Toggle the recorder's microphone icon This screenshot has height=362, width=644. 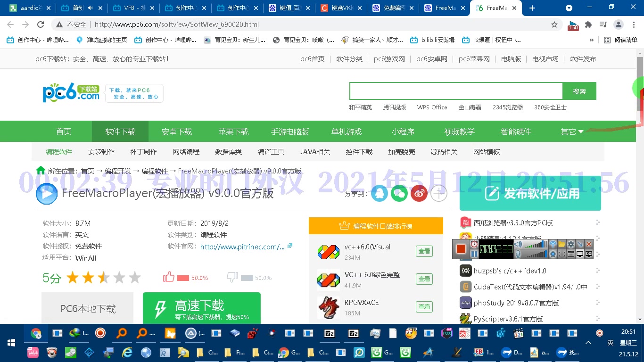[x=518, y=254]
